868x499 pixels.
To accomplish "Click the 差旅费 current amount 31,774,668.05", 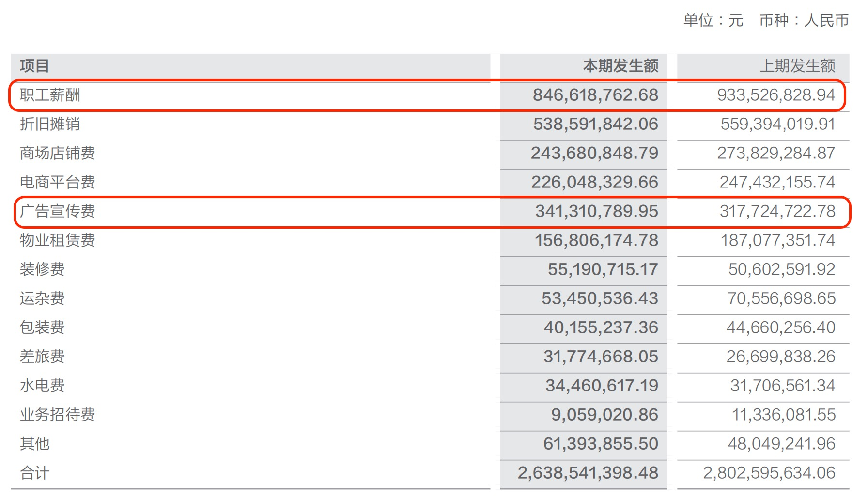I will coord(601,357).
